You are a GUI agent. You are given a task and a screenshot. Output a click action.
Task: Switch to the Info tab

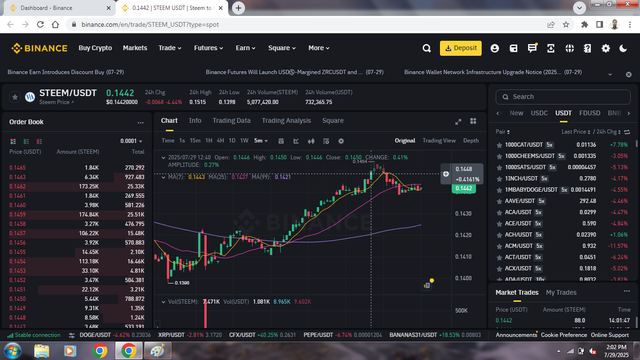point(195,121)
